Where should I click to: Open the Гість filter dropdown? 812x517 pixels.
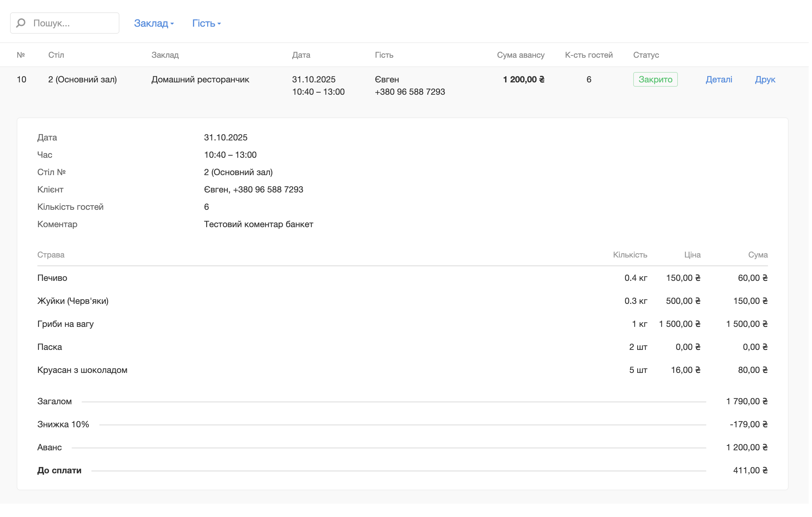(x=206, y=23)
